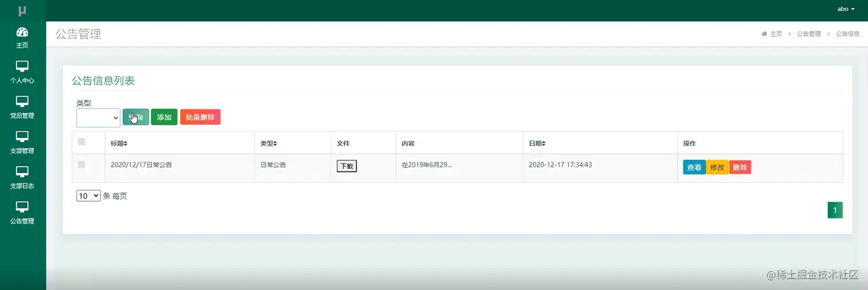The height and width of the screenshot is (290, 868).
Task: Open 党员管理 monitor icon in sidebar
Action: pyautogui.click(x=22, y=101)
